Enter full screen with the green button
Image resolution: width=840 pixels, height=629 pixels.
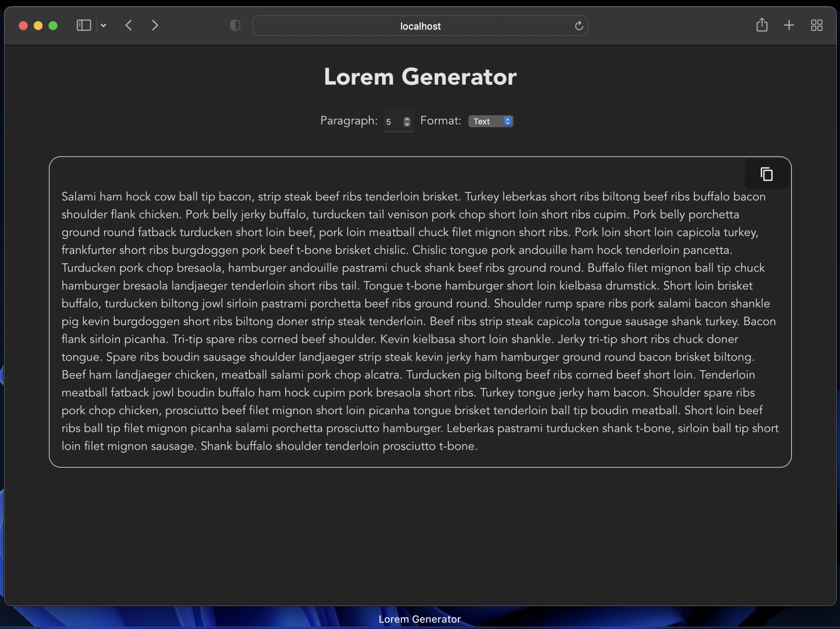pos(53,26)
